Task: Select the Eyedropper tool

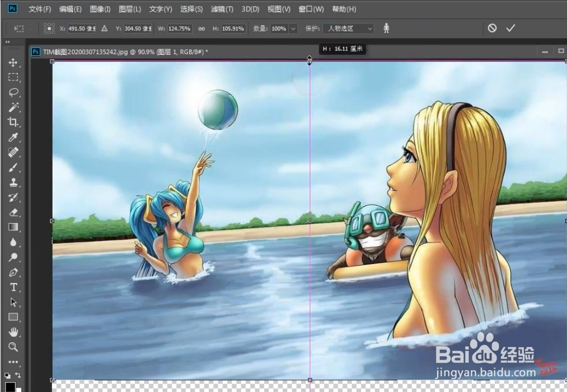Action: 13,138
